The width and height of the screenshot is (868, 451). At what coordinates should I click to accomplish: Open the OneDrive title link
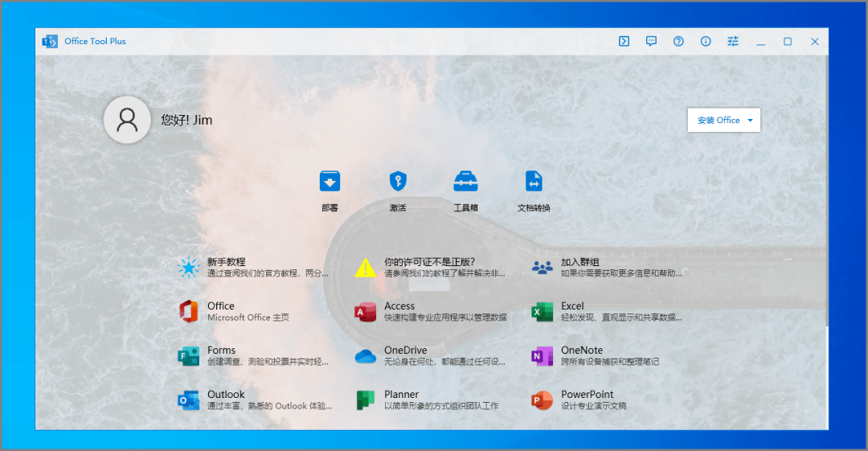(406, 351)
